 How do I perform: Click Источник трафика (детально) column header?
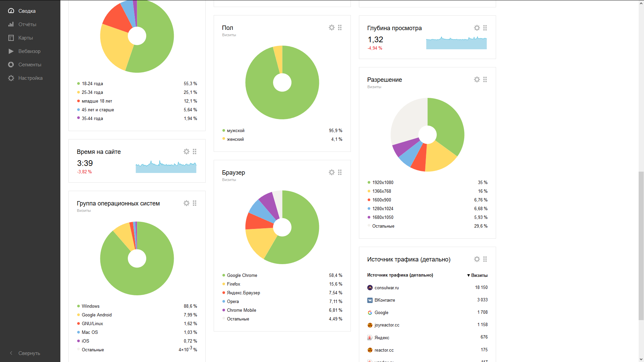(x=400, y=275)
